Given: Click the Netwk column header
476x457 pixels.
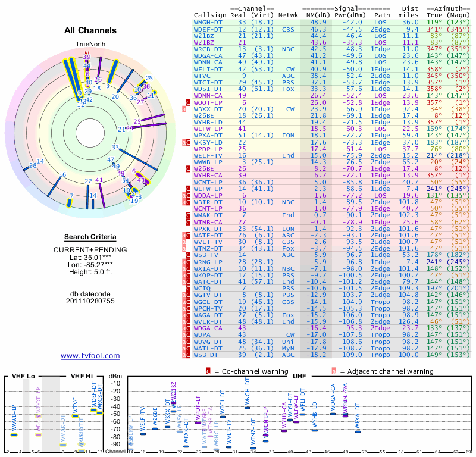Looking at the screenshot, I should (288, 15).
